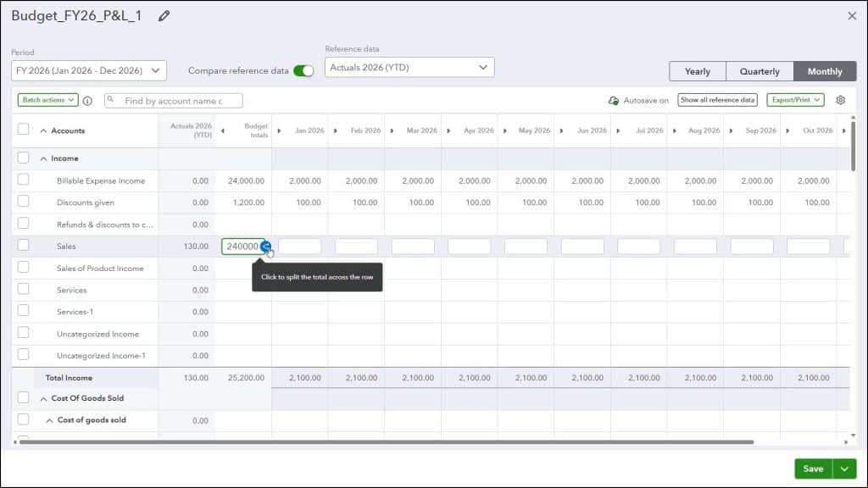
Task: Click the arrow before Jul 2026 column
Action: [618, 131]
